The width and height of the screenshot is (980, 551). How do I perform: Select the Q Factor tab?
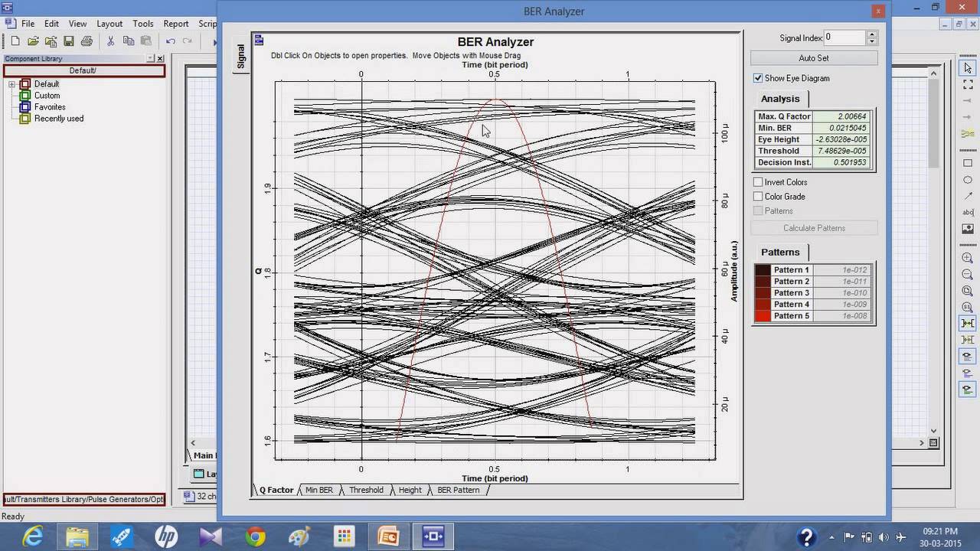pos(276,490)
